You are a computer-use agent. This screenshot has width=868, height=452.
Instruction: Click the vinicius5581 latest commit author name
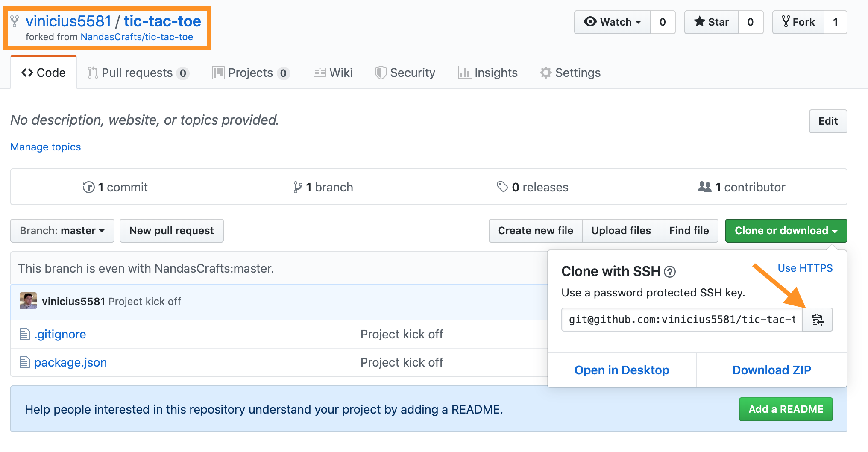click(x=73, y=302)
